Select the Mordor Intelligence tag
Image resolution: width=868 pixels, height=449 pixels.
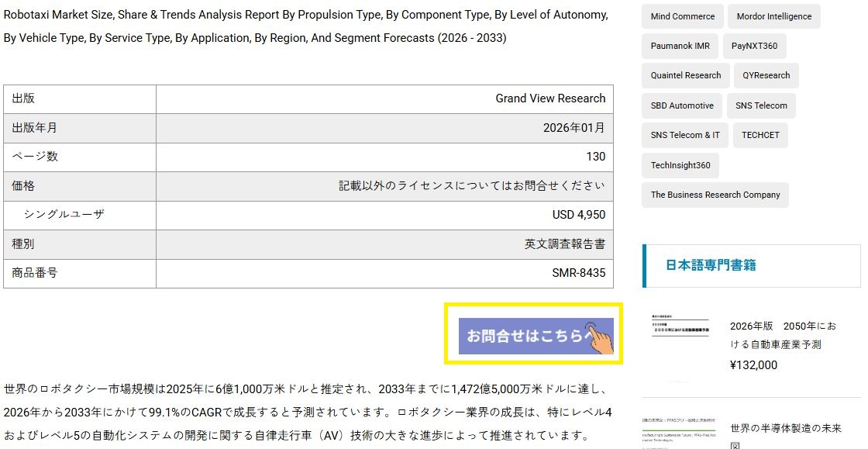coord(773,16)
